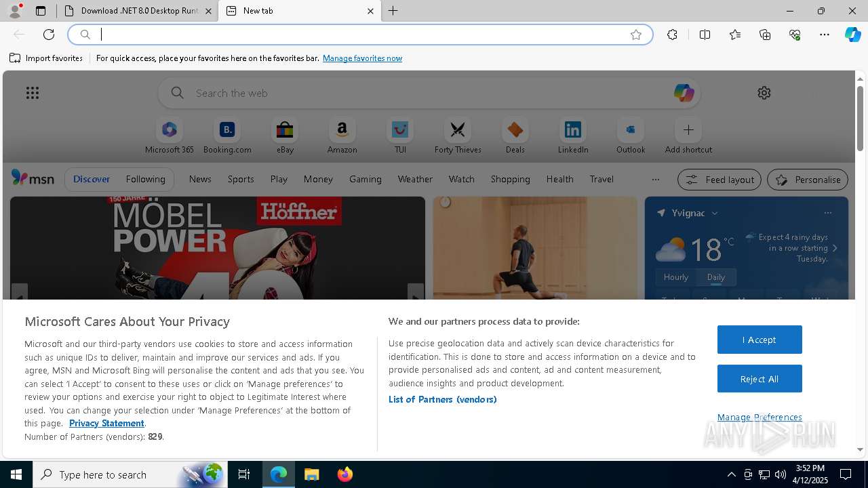Open the Copilot sidebar icon
The image size is (868, 488).
(x=852, y=35)
